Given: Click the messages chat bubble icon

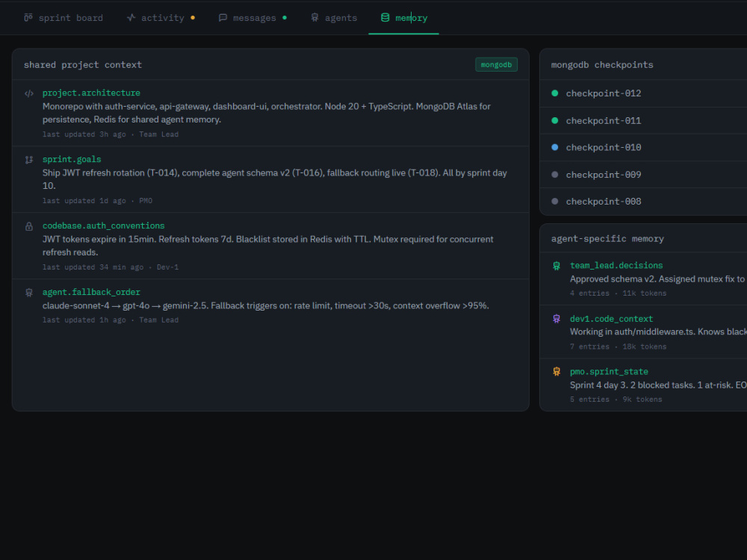Looking at the screenshot, I should pos(223,18).
